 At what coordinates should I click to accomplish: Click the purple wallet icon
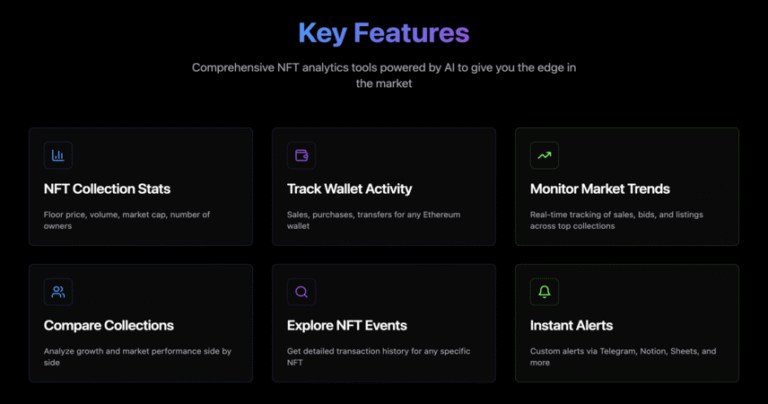[x=302, y=156]
